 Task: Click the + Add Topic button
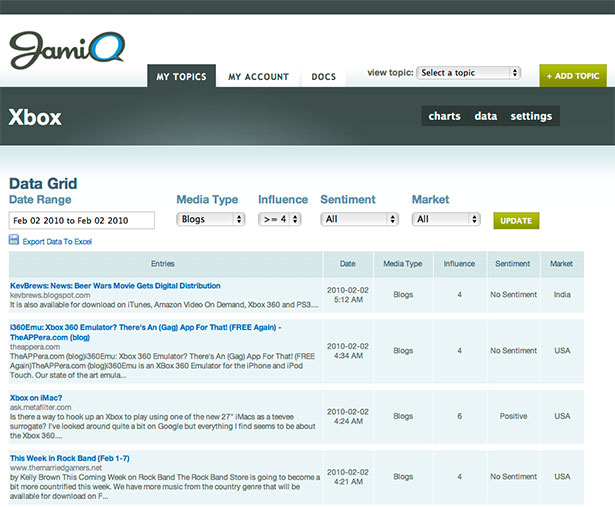tap(573, 76)
